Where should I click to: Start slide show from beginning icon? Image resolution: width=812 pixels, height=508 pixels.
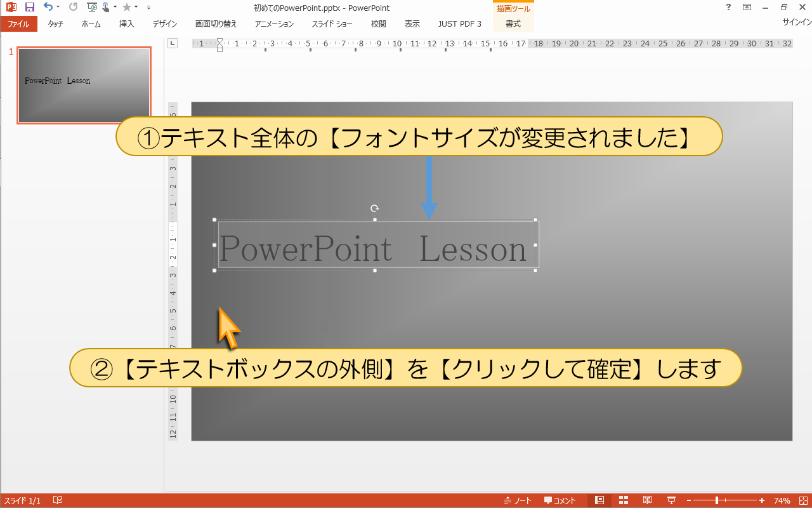pos(92,8)
